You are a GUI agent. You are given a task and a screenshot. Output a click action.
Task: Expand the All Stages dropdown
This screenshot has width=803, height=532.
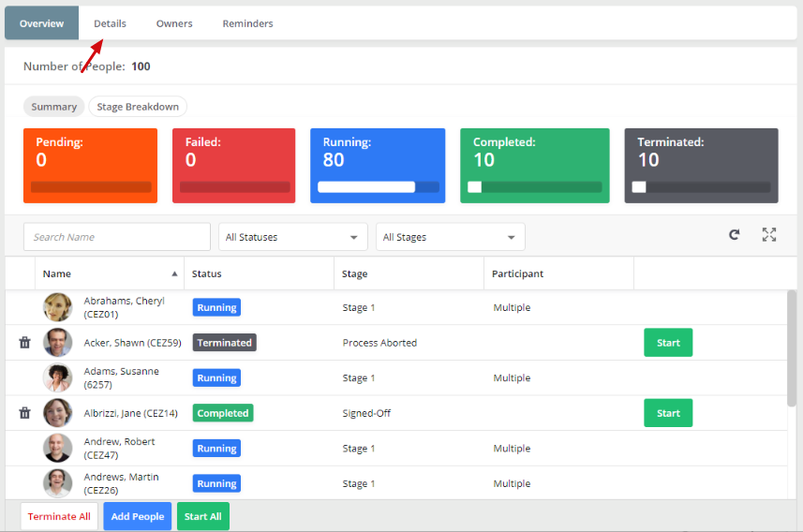click(450, 237)
